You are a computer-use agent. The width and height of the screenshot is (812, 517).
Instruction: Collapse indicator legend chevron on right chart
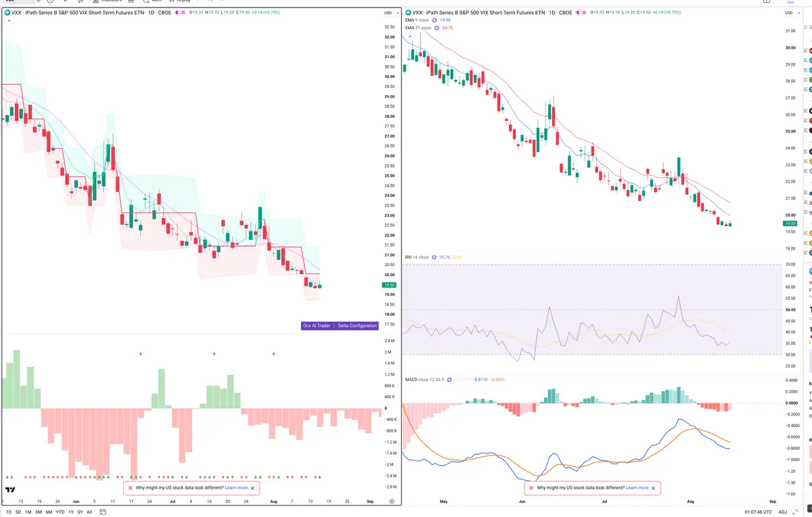pyautogui.click(x=409, y=36)
